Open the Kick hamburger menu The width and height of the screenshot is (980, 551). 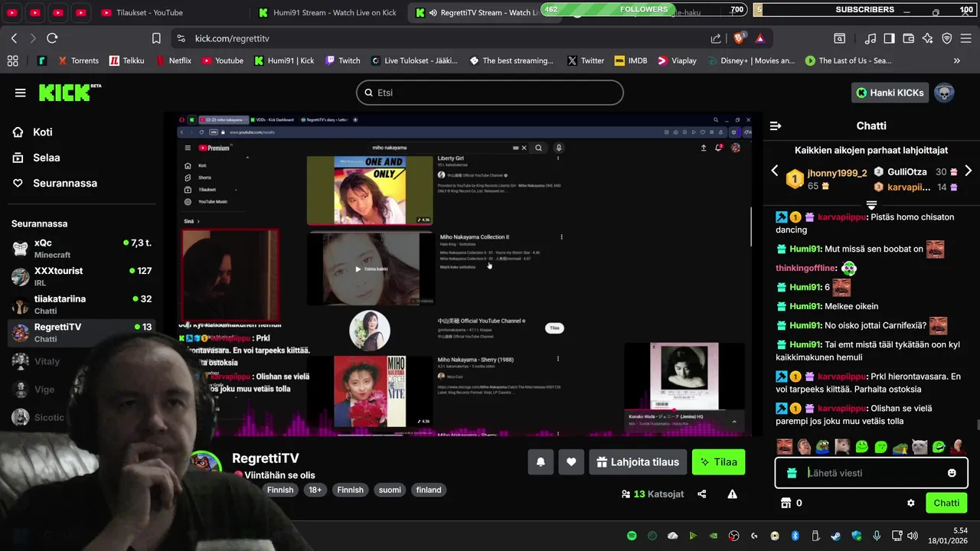click(x=20, y=93)
